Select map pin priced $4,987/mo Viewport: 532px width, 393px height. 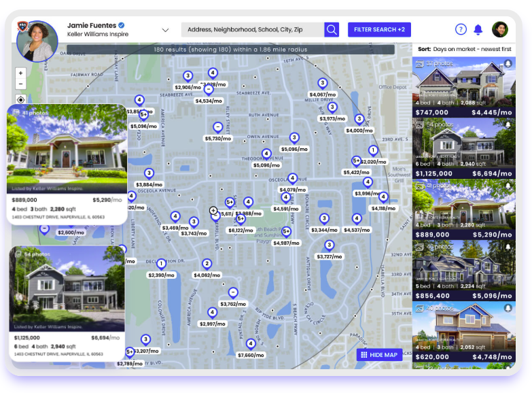click(286, 232)
